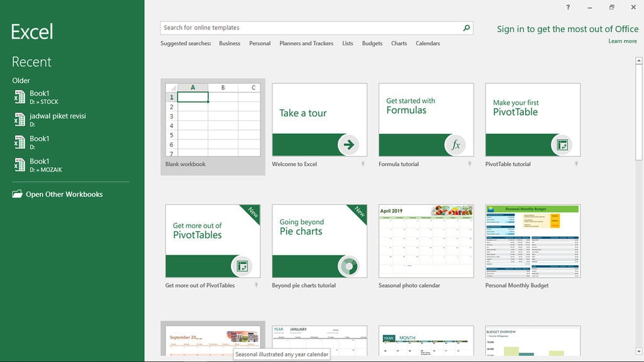Pin the Formula tutorial template
Viewport: 644px width, 362px height.
(469, 164)
